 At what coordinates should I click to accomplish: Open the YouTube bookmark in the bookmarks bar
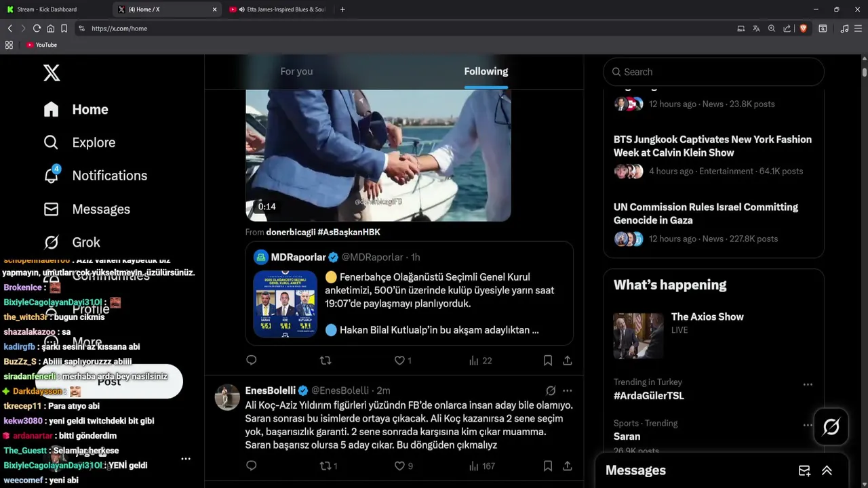41,45
